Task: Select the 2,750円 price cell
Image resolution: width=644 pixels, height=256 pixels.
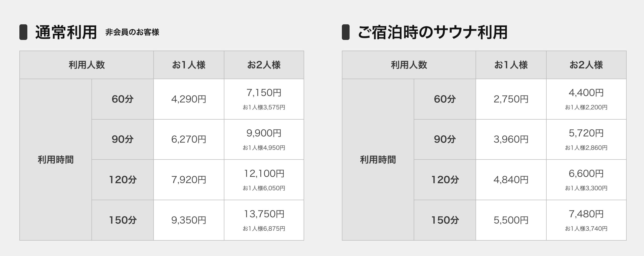Action: pos(511,99)
